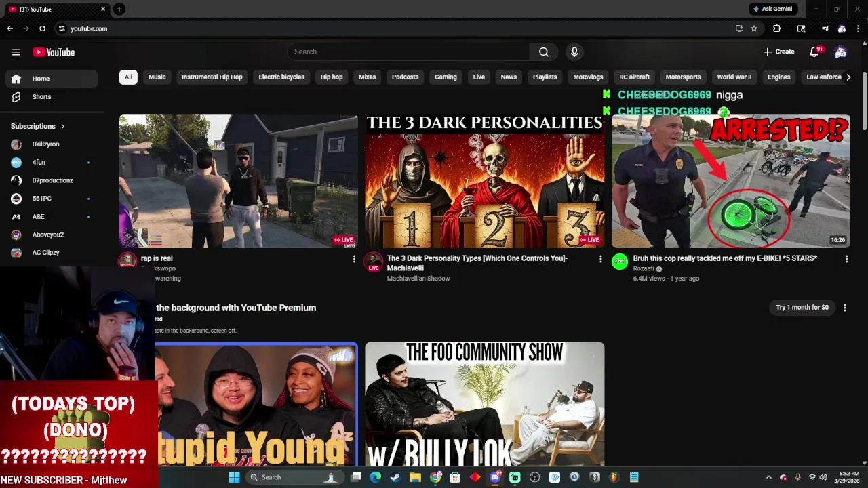The width and height of the screenshot is (868, 488).
Task: Open the AC Clipzy subscription channel
Action: point(52,253)
